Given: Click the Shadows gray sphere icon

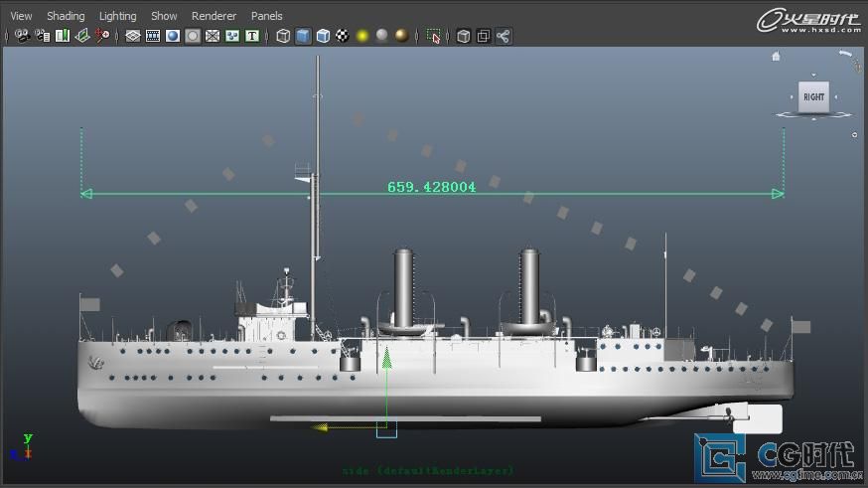Looking at the screenshot, I should [382, 36].
